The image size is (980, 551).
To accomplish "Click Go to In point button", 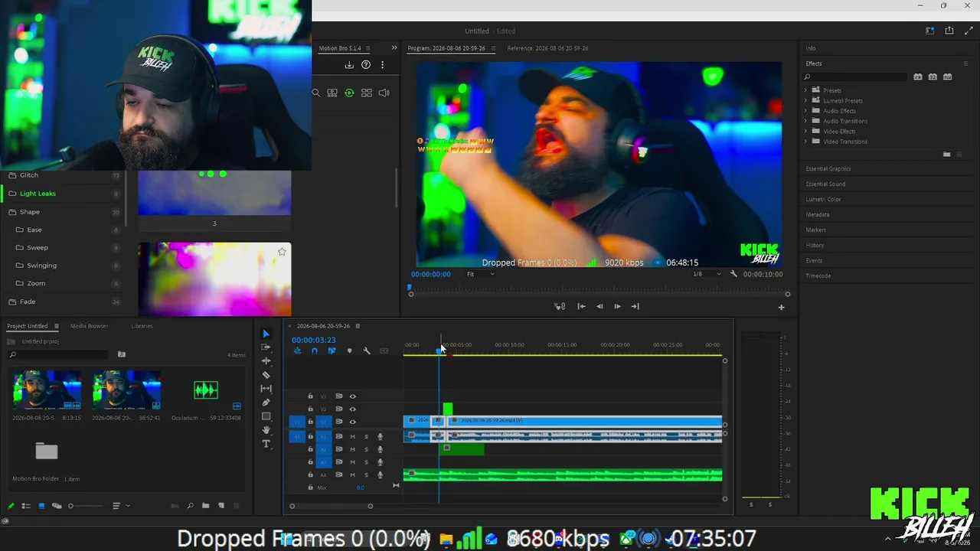I will tap(581, 306).
